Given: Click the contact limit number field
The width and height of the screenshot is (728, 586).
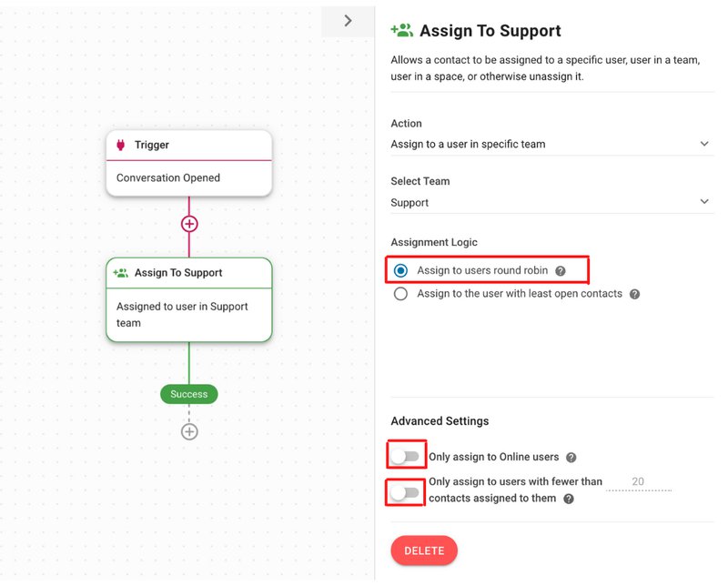Looking at the screenshot, I should point(638,482).
